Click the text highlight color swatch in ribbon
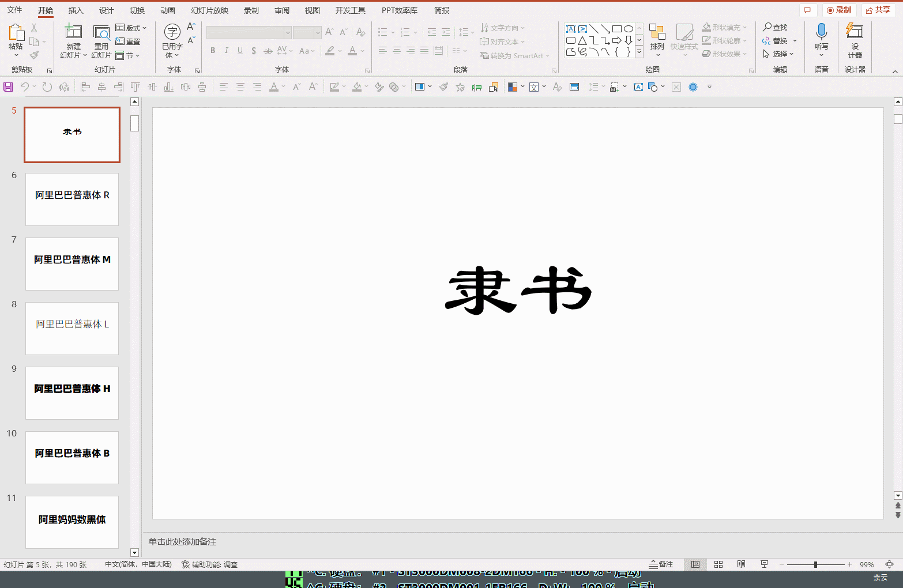 click(330, 51)
